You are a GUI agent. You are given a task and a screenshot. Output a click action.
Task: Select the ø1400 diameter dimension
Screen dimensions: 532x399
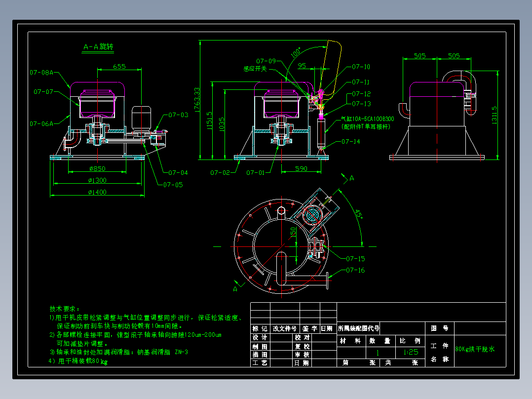click(x=97, y=192)
